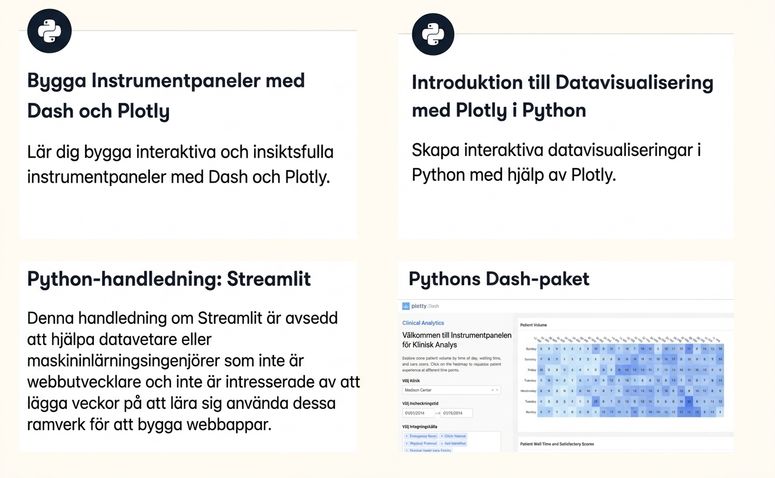Click the Streamlit tutorial description paragraph

coord(193,371)
